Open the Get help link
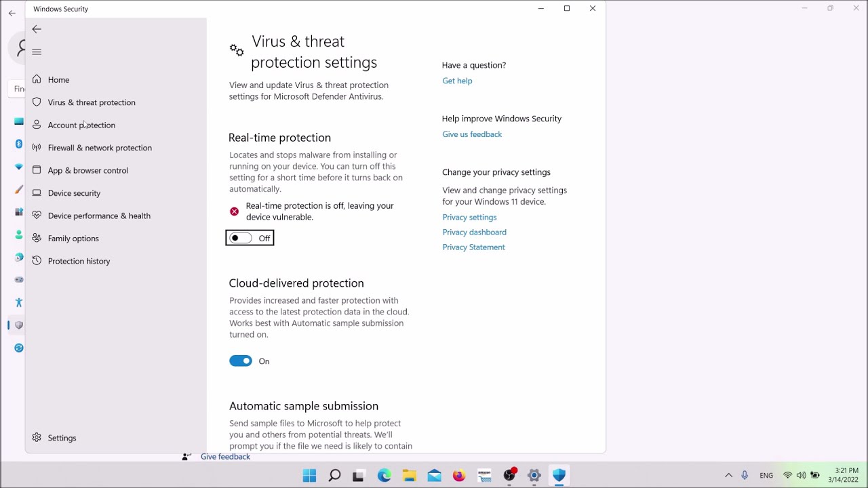Image resolution: width=868 pixels, height=488 pixels. click(x=457, y=81)
